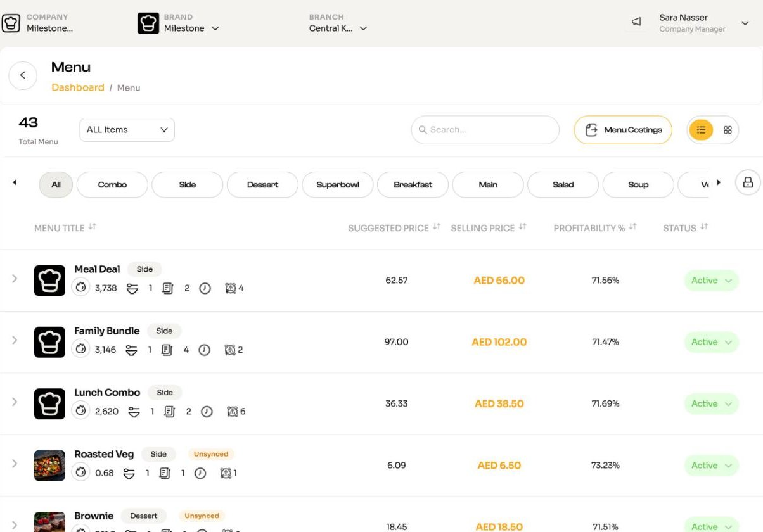
Task: Click the AED 66.00 selling price
Action: tap(499, 281)
